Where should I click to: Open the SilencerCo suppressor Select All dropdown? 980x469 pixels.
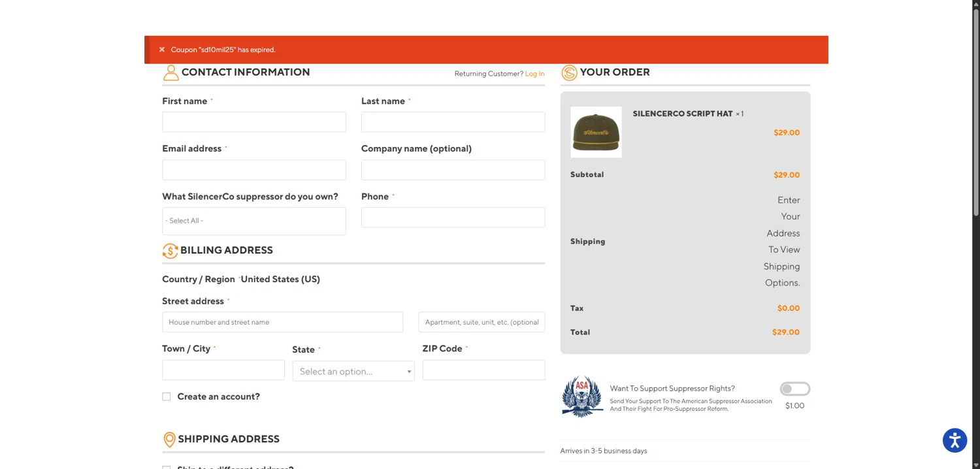[254, 221]
